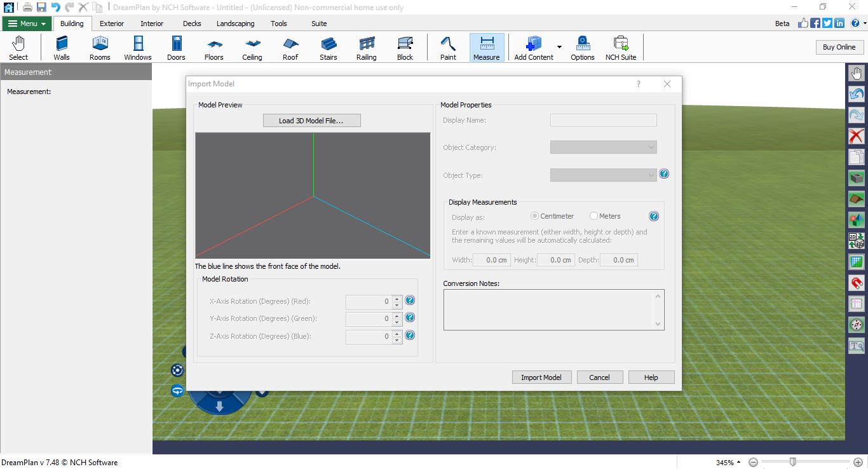
Task: Open help for X-Axis Rotation
Action: pyautogui.click(x=410, y=300)
